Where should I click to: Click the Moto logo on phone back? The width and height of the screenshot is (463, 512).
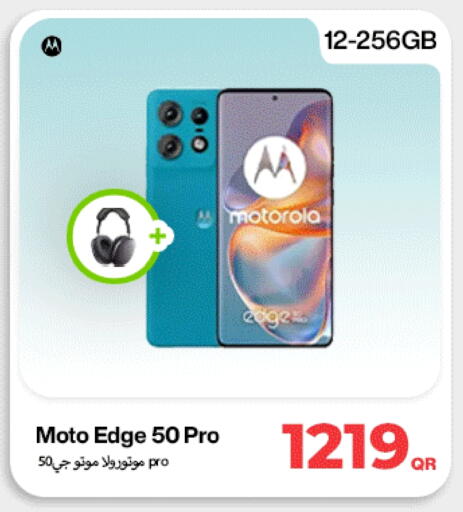tap(204, 218)
